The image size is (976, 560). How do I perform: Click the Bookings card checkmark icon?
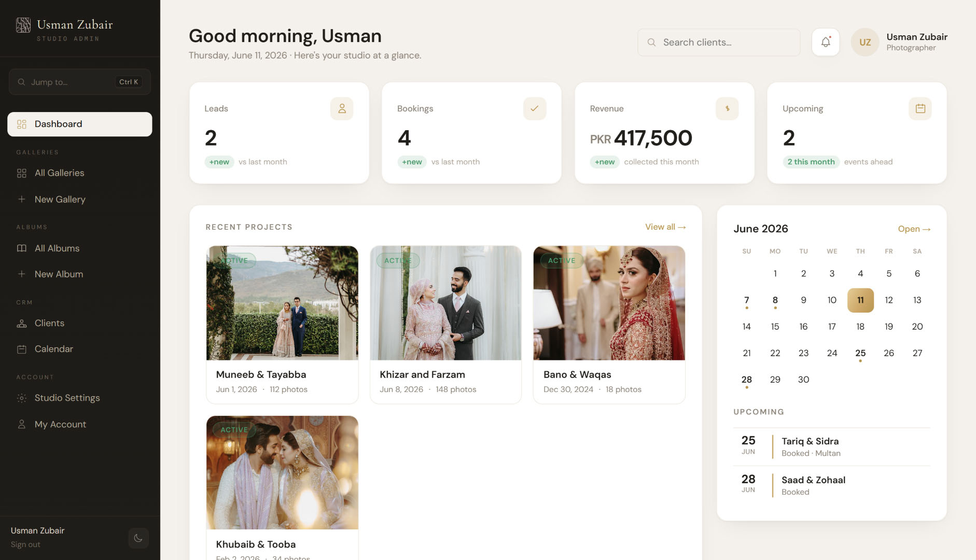535,108
